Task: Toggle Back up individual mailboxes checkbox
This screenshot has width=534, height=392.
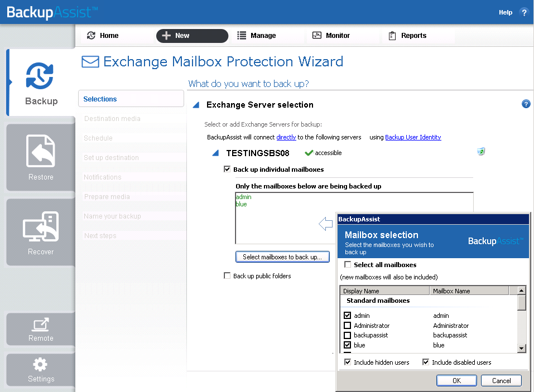Action: tap(227, 169)
